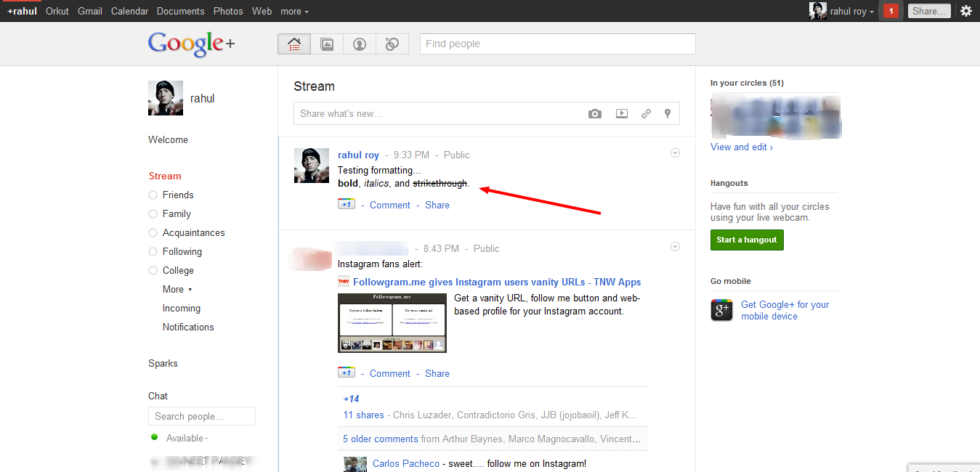980x472 pixels.
Task: Open the '11 shares' link
Action: pyautogui.click(x=364, y=415)
